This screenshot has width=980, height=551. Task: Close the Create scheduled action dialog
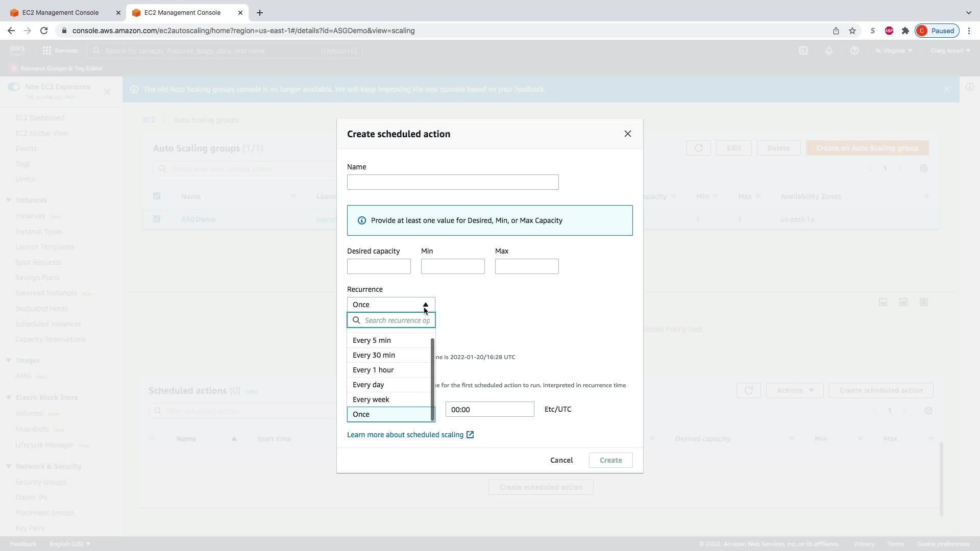point(627,134)
